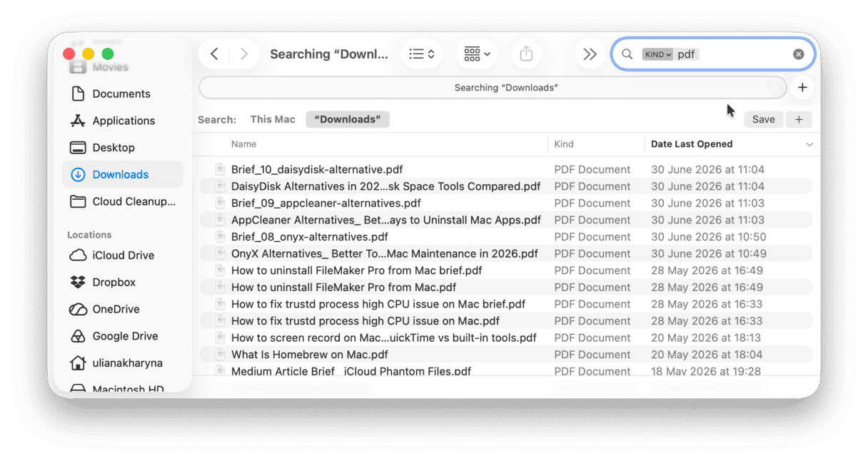Go forward with the right chevron button

point(244,54)
